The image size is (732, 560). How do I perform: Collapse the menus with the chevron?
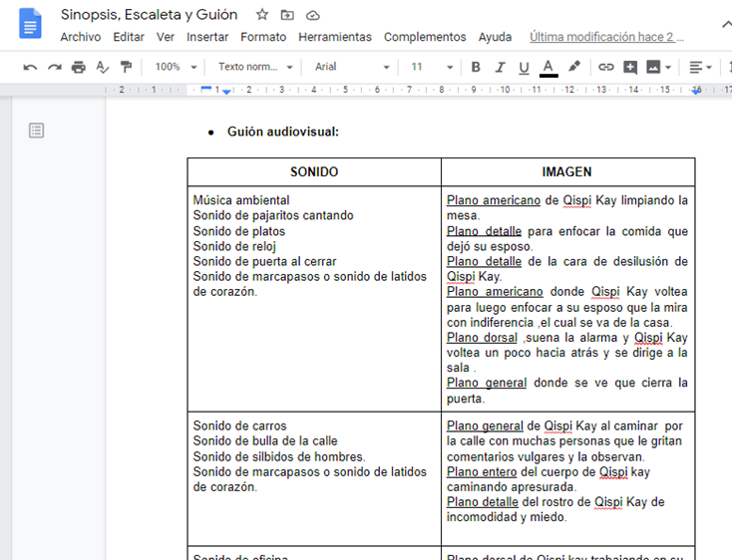(726, 24)
